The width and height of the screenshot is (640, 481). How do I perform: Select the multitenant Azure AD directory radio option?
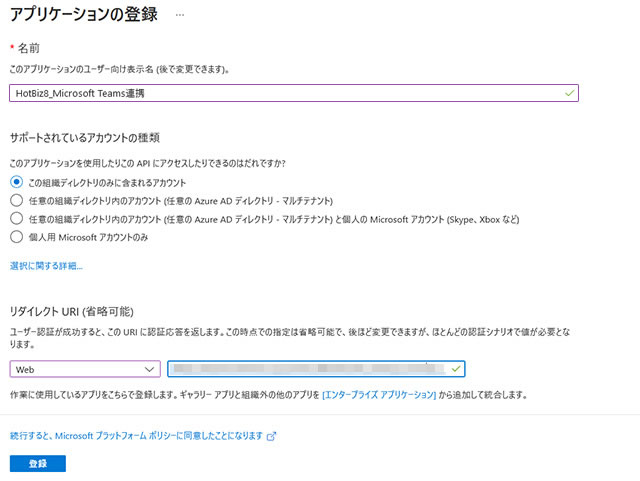16,200
